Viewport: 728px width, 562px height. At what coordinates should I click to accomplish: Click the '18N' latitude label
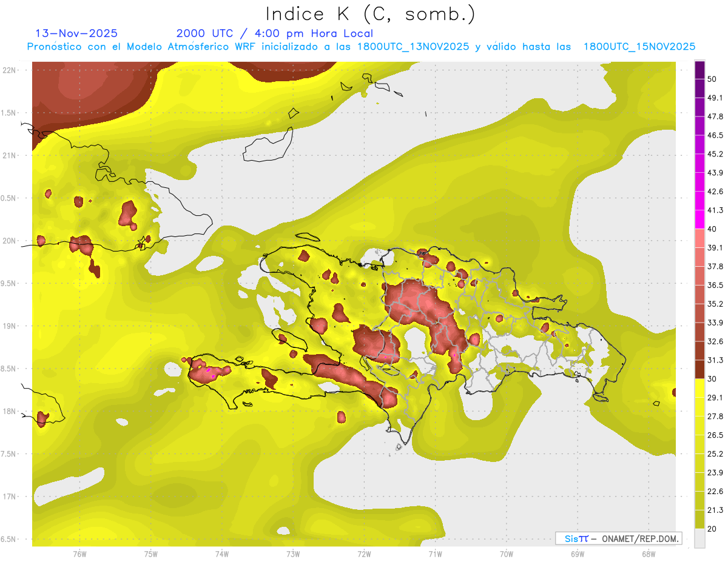(x=10, y=412)
